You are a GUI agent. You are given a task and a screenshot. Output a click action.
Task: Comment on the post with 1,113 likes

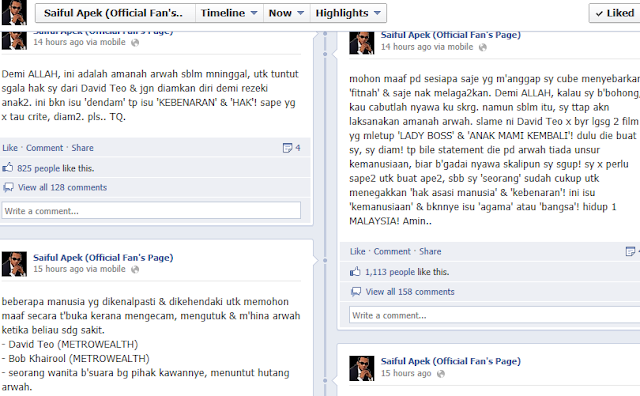392,251
